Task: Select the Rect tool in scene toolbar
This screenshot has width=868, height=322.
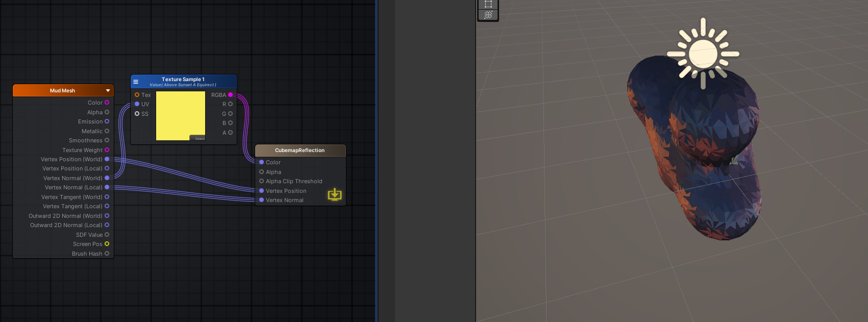Action: point(488,4)
